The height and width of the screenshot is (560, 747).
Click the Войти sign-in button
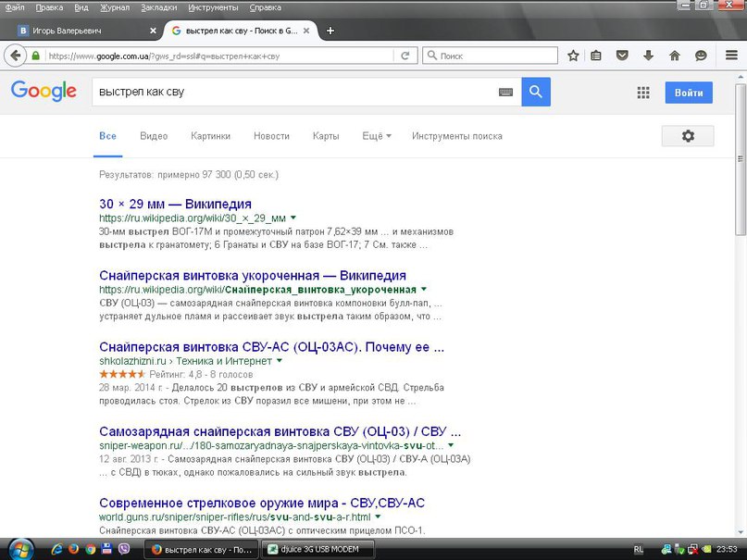pos(689,93)
